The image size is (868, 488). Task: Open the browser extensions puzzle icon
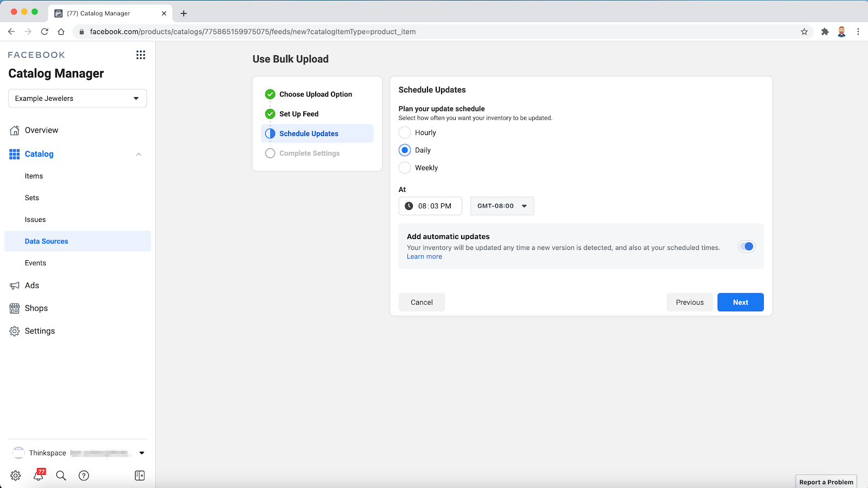825,31
